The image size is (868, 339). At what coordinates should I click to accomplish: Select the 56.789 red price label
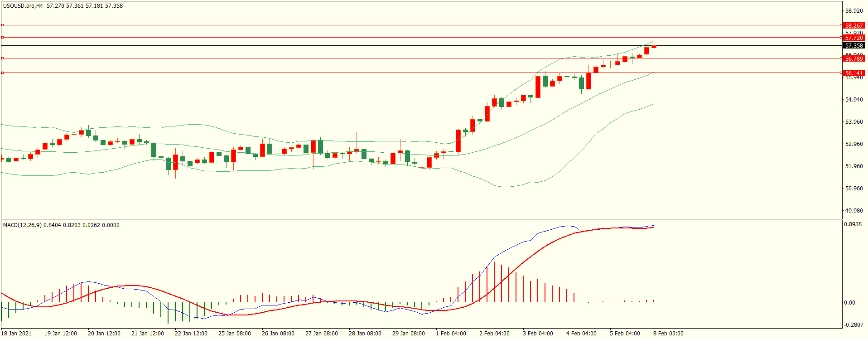[x=854, y=58]
